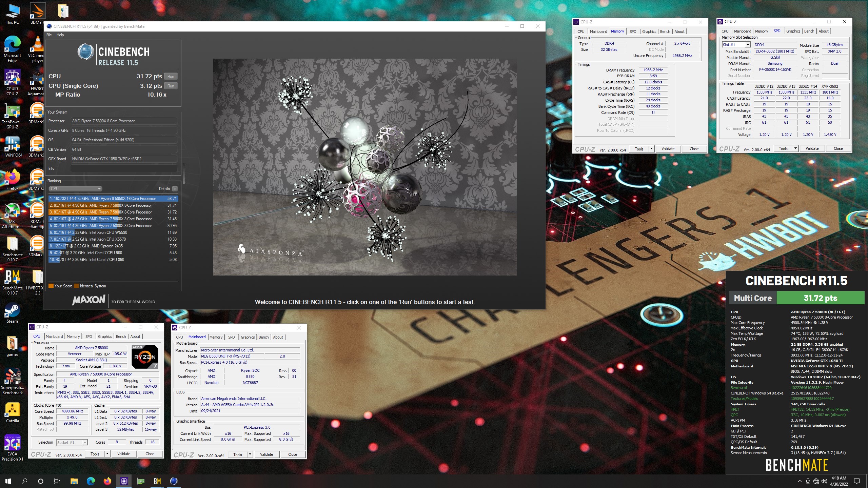This screenshot has height=488, width=868.
Task: Open This PC desktop icon
Action: [12, 14]
